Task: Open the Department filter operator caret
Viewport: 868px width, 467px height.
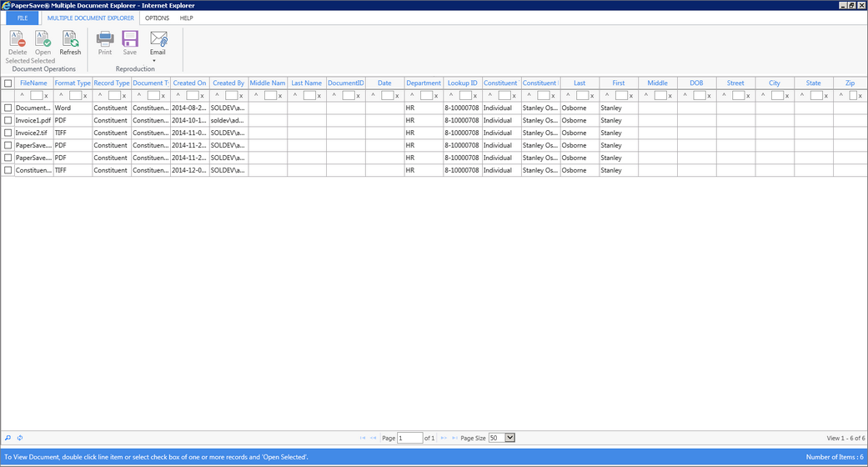Action: pyautogui.click(x=412, y=95)
